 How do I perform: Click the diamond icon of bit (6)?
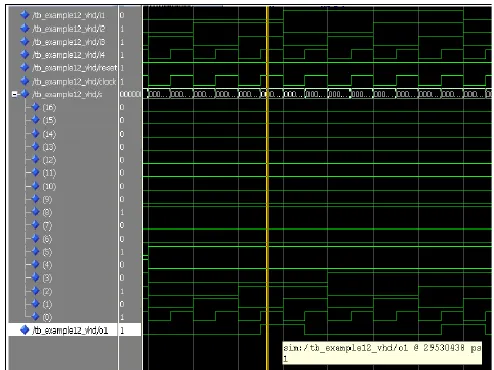pyautogui.click(x=36, y=238)
